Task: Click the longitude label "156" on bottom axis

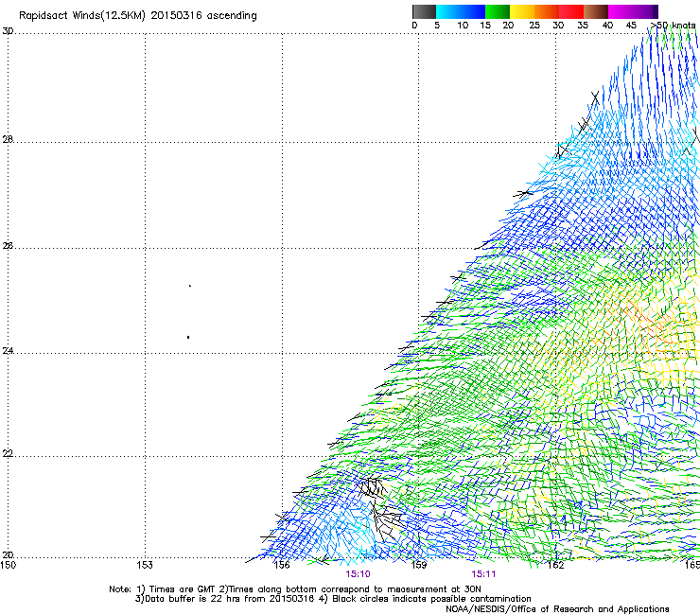Action: coord(282,566)
